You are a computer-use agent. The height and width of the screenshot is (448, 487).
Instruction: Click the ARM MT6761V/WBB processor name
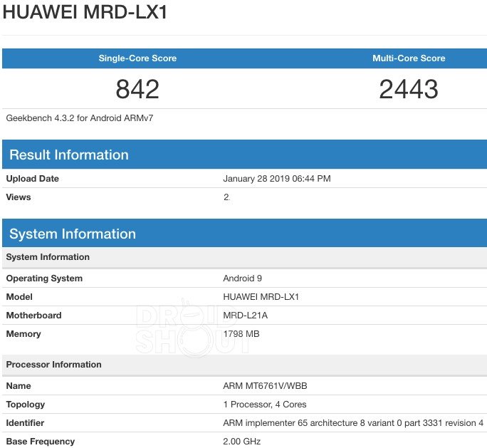(x=265, y=386)
